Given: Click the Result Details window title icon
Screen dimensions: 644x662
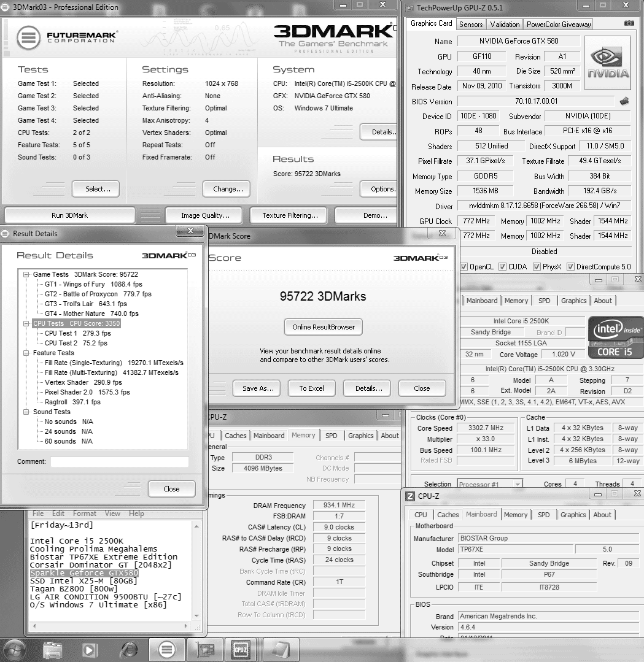Looking at the screenshot, I should tap(6, 234).
